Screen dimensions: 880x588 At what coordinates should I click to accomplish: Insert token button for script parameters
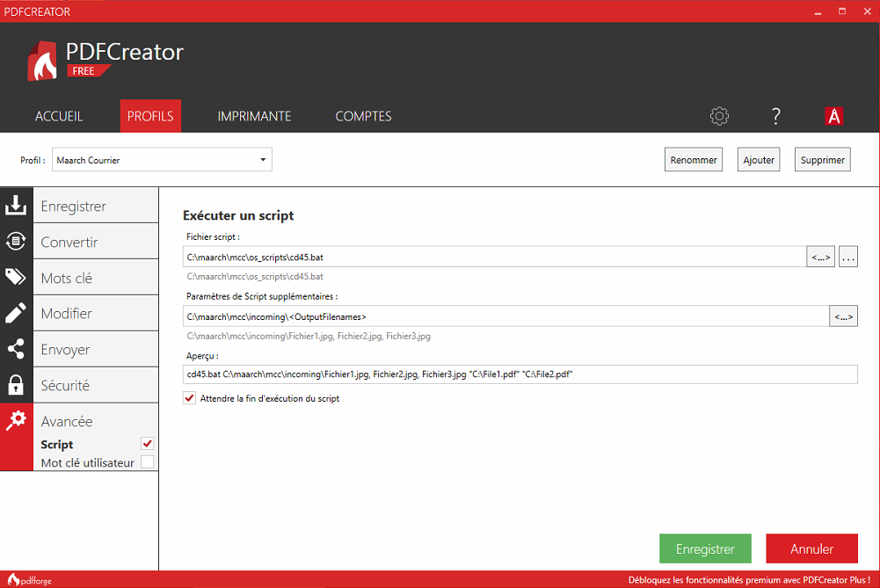[843, 316]
